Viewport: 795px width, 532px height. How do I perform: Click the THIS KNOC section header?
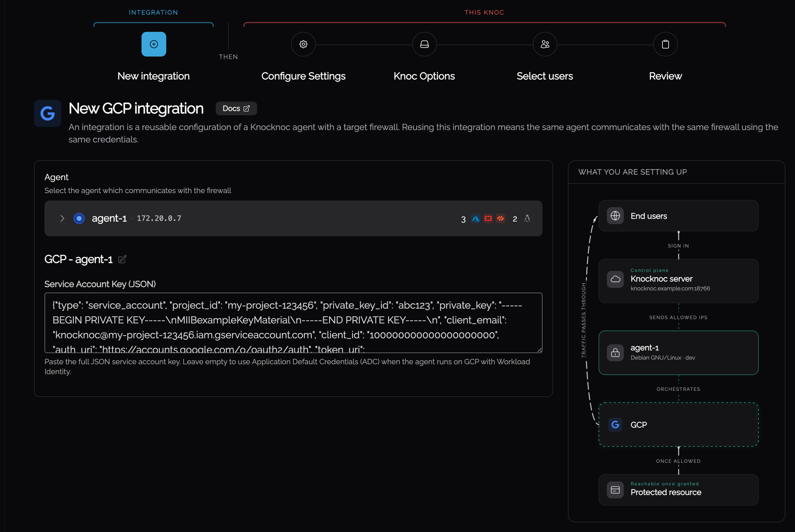(484, 13)
